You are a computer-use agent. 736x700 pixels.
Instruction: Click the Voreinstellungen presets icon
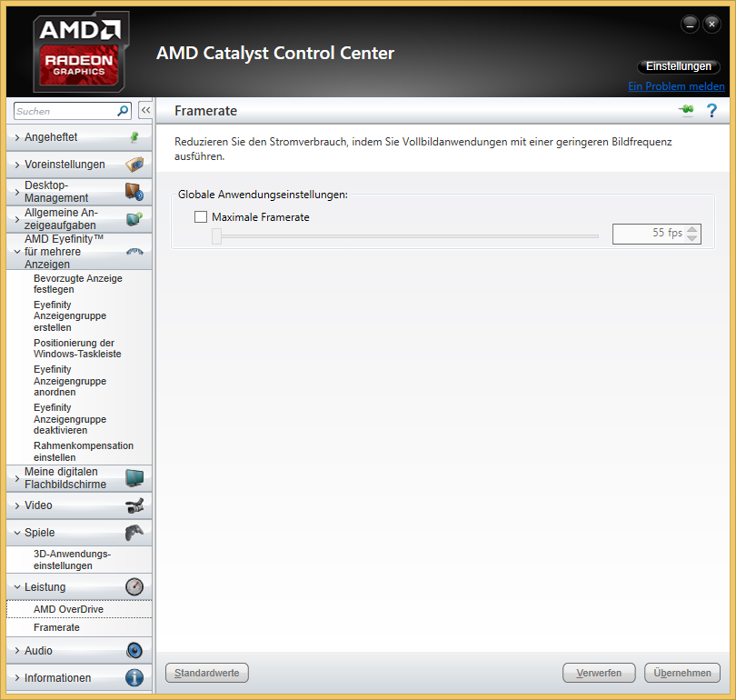click(134, 165)
